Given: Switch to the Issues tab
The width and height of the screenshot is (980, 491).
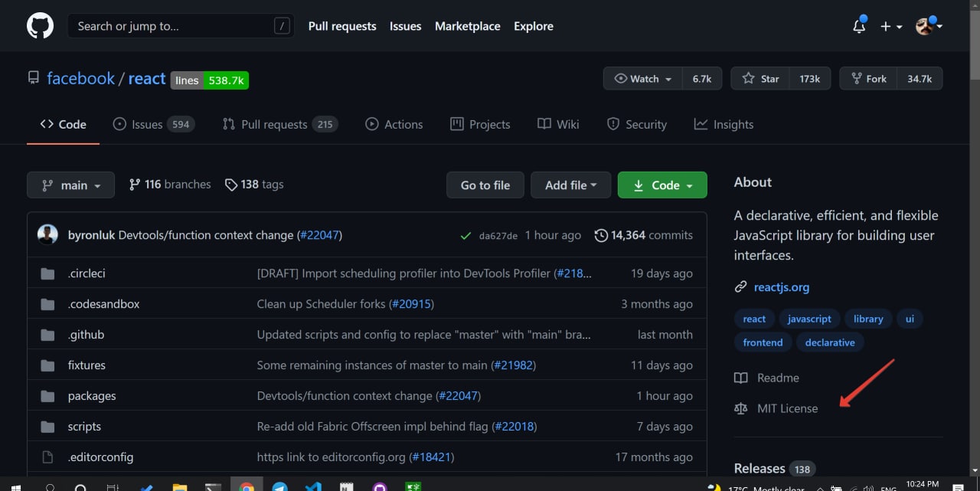Looking at the screenshot, I should click(x=153, y=124).
